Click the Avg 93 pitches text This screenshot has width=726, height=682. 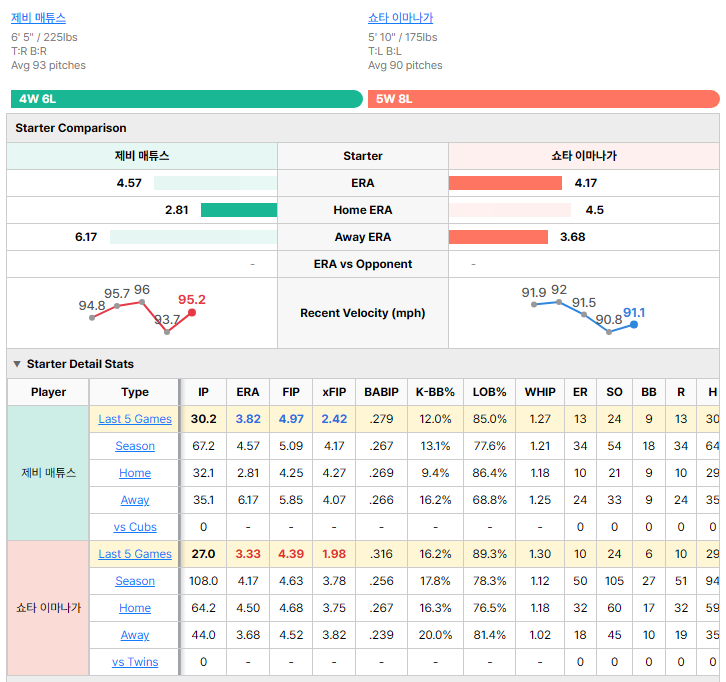tap(48, 65)
